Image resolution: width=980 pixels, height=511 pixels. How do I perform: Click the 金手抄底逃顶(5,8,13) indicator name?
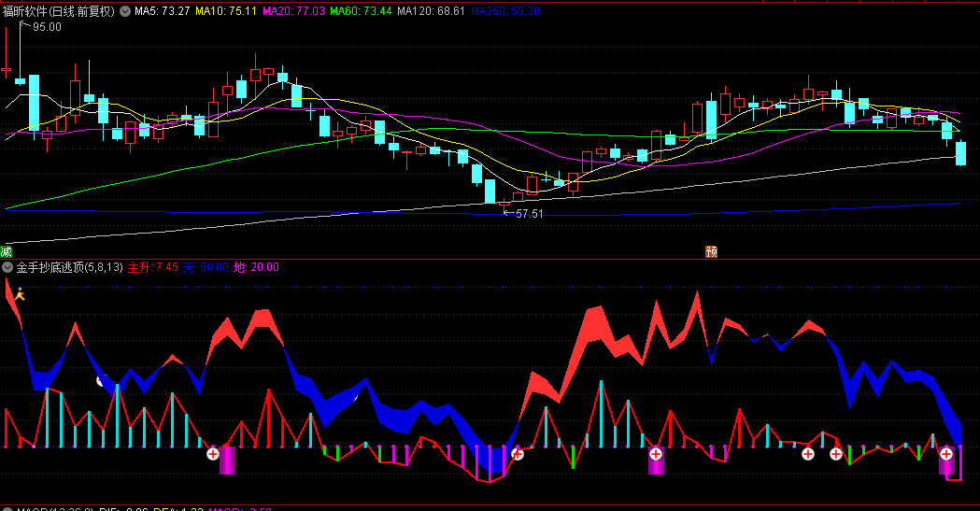coord(69,267)
